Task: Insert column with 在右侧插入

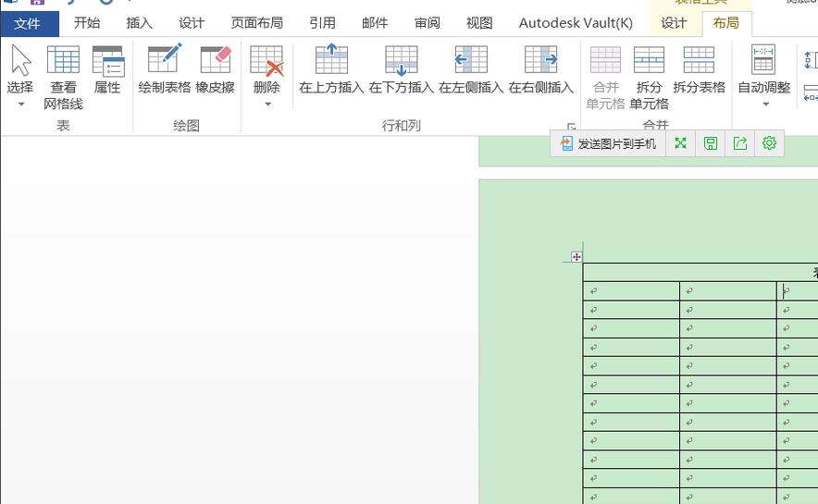Action: [541, 68]
